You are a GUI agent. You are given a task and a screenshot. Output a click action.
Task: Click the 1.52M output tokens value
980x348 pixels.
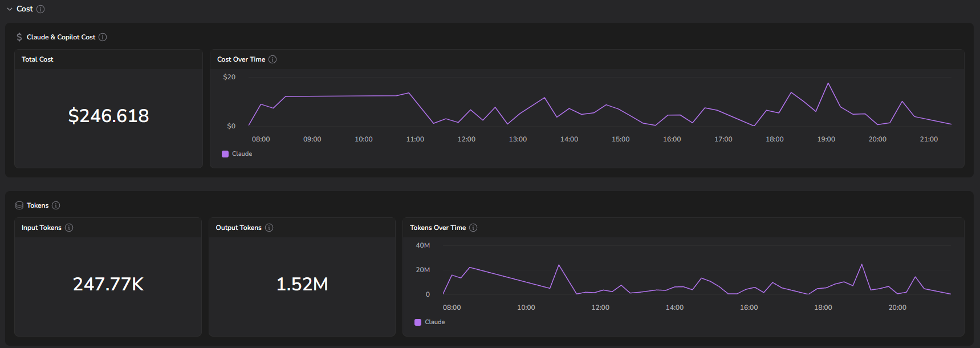pyautogui.click(x=302, y=284)
